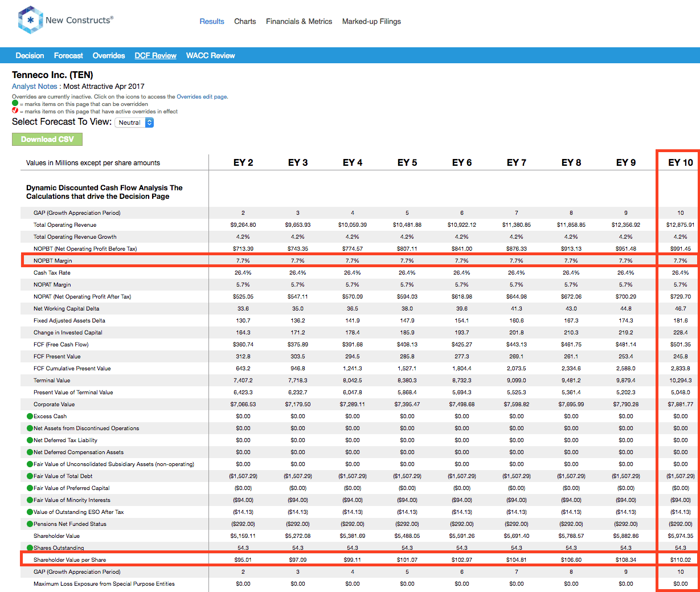Click green override dot for Excess Cash
This screenshot has height=592, width=700.
[x=30, y=417]
